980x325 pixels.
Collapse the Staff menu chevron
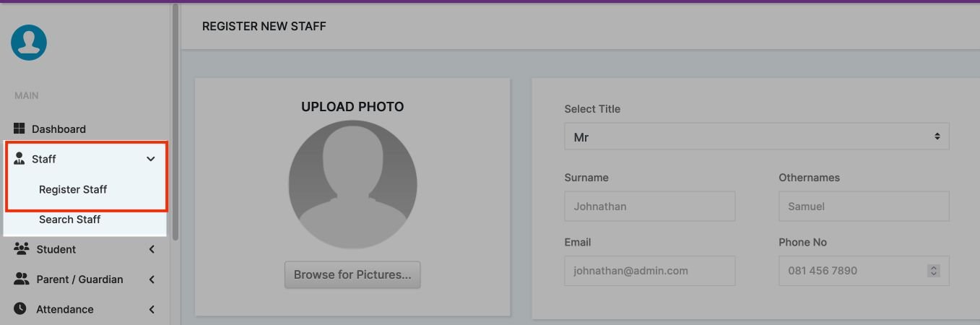(151, 159)
